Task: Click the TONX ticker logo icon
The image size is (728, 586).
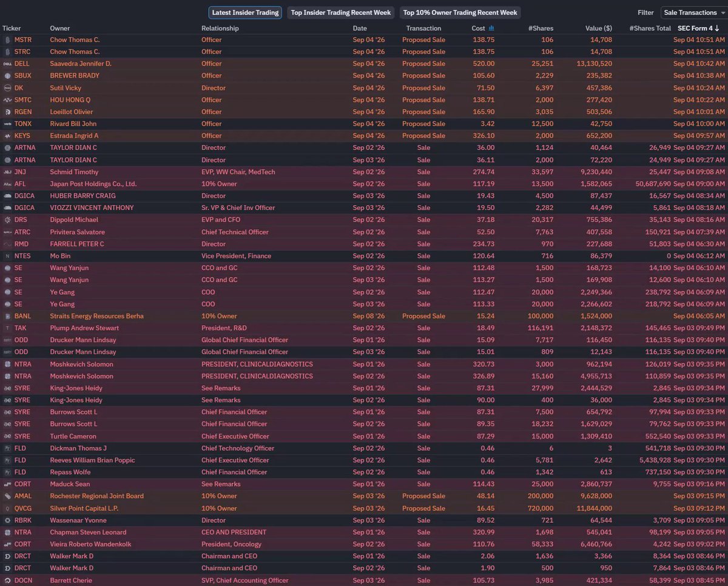Action: (7, 124)
